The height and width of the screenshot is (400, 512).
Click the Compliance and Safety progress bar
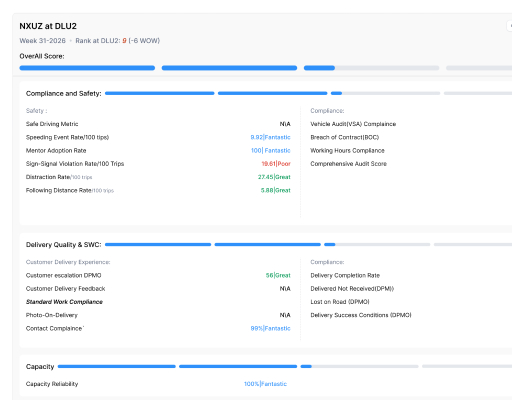(x=308, y=93)
